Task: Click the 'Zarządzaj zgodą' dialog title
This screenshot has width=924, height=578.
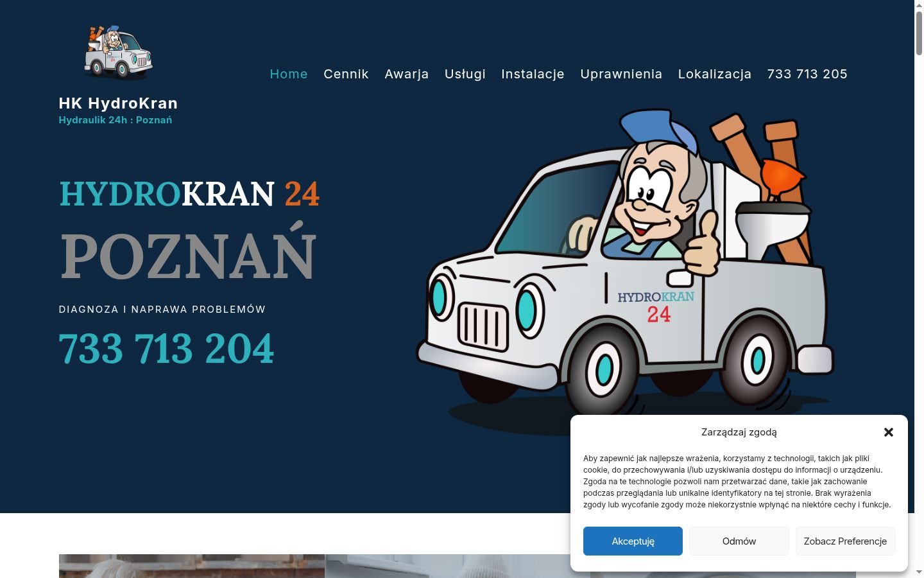Action: 739,432
